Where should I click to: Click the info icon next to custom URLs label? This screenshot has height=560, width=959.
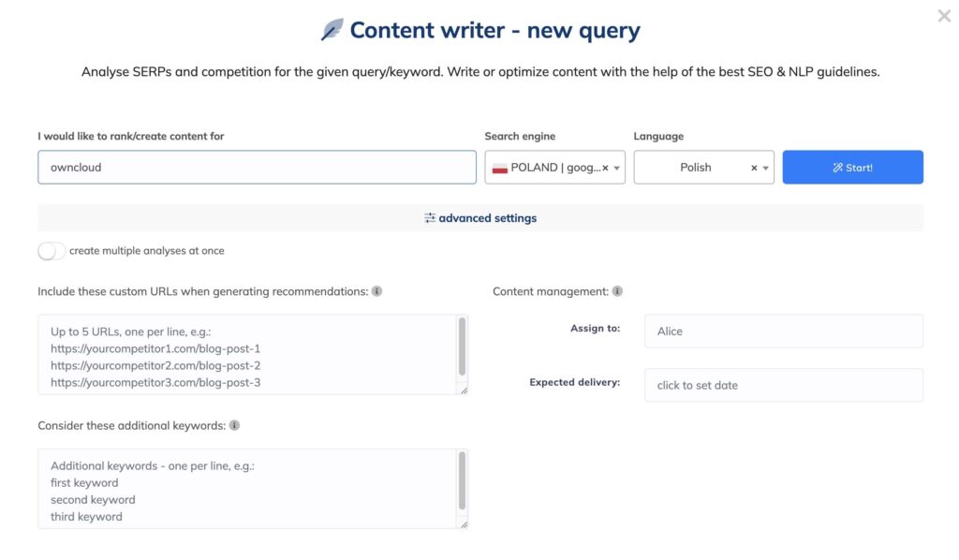377,291
